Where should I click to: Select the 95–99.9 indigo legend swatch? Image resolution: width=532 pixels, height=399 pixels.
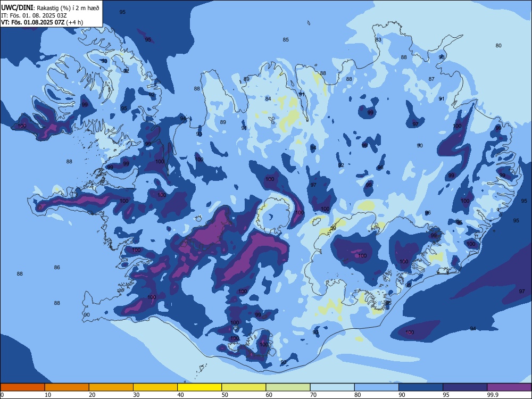(465, 387)
